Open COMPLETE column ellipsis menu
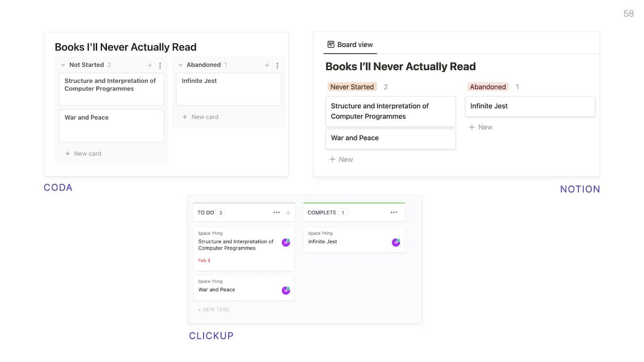The width and height of the screenshot is (644, 362). [x=394, y=213]
